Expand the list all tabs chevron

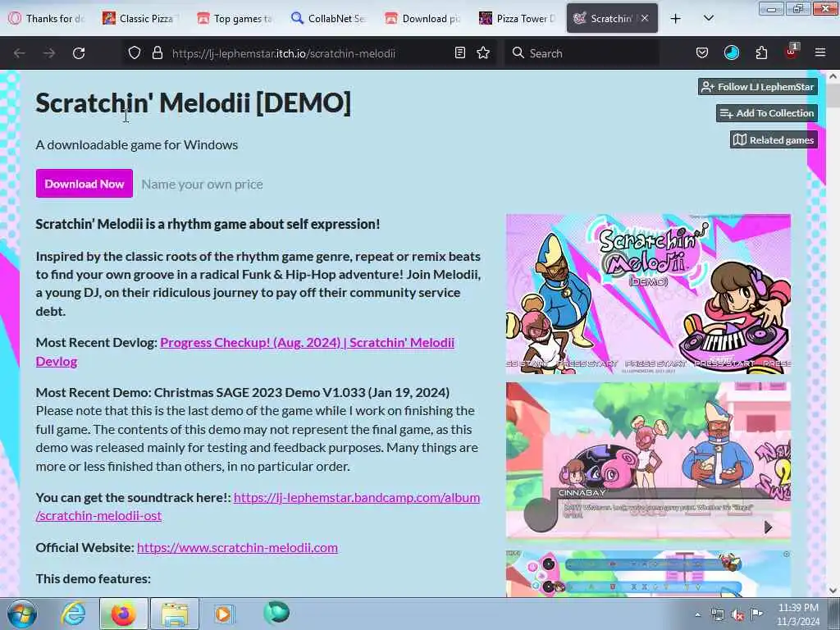coord(708,19)
